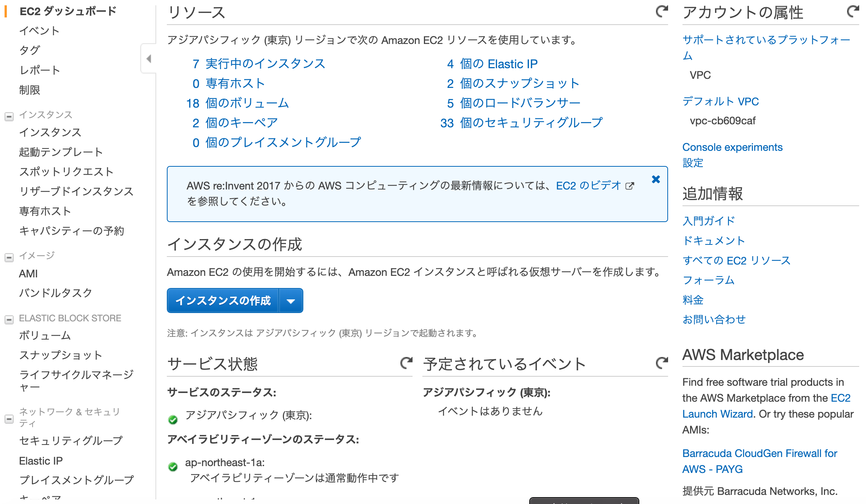
Task: Open the お問い合わせ link
Action: click(714, 319)
